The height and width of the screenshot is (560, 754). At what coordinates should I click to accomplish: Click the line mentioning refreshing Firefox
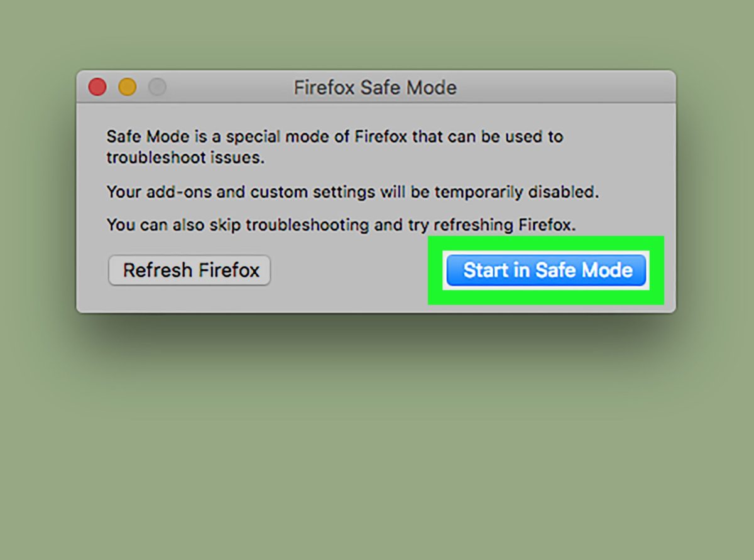339,225
